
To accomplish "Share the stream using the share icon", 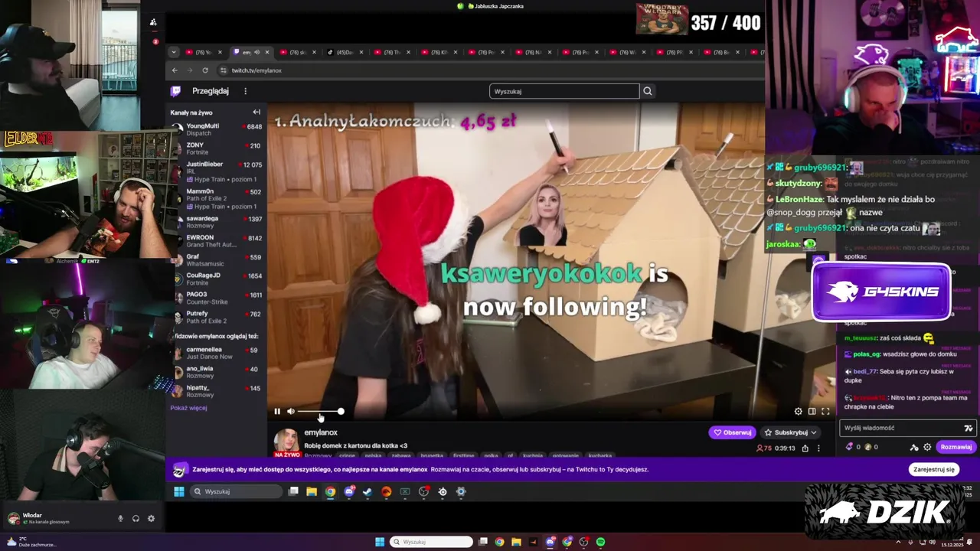I will (x=805, y=448).
